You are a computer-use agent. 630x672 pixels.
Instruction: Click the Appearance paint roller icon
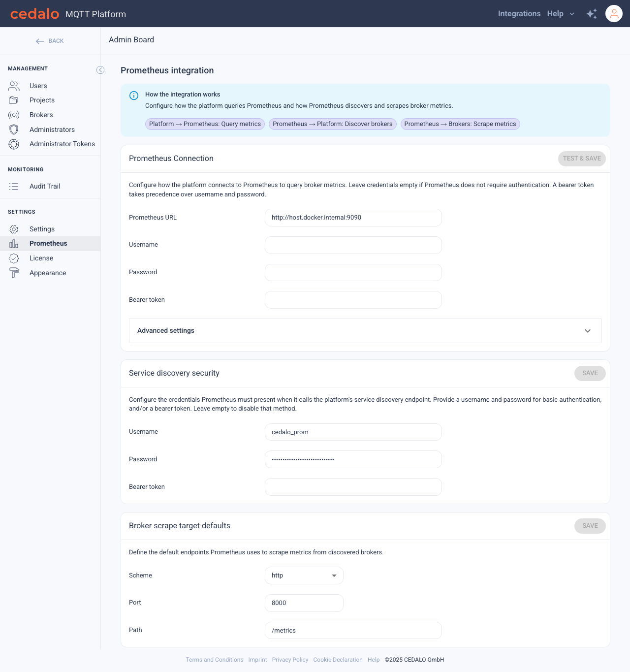pyautogui.click(x=14, y=273)
